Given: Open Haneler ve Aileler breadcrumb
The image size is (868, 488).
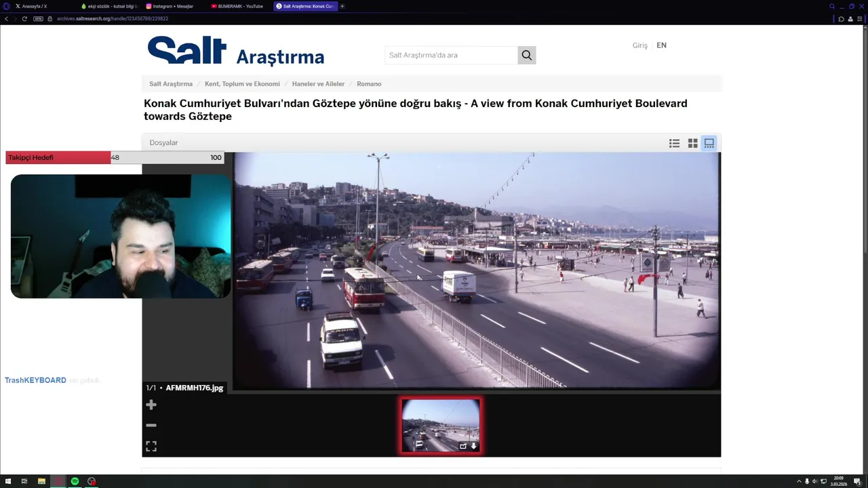Looking at the screenshot, I should point(318,84).
